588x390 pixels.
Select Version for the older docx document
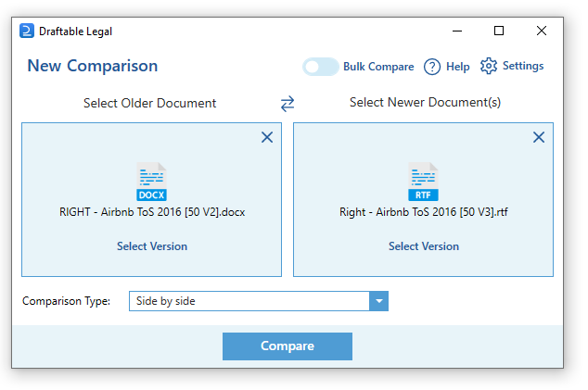pos(152,246)
